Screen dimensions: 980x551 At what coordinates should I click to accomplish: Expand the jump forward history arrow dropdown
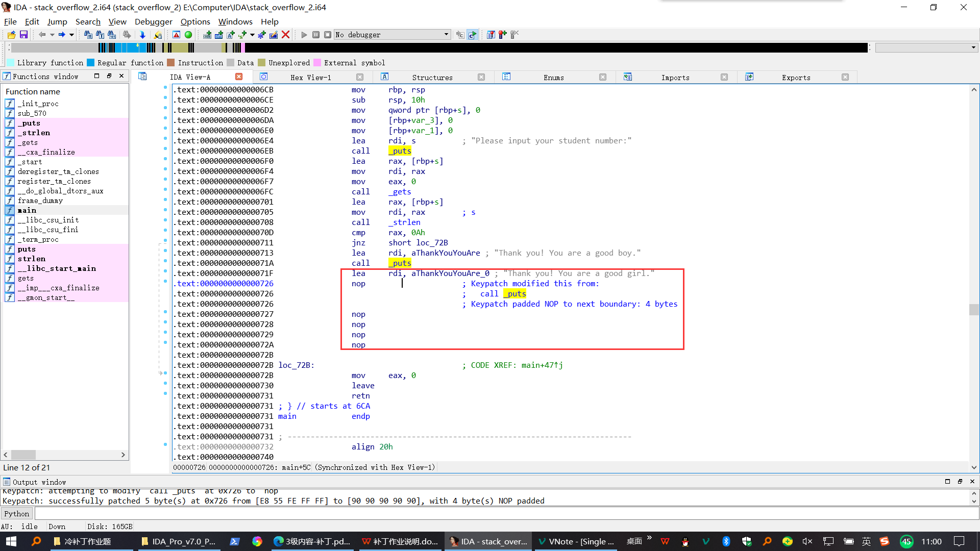71,35
